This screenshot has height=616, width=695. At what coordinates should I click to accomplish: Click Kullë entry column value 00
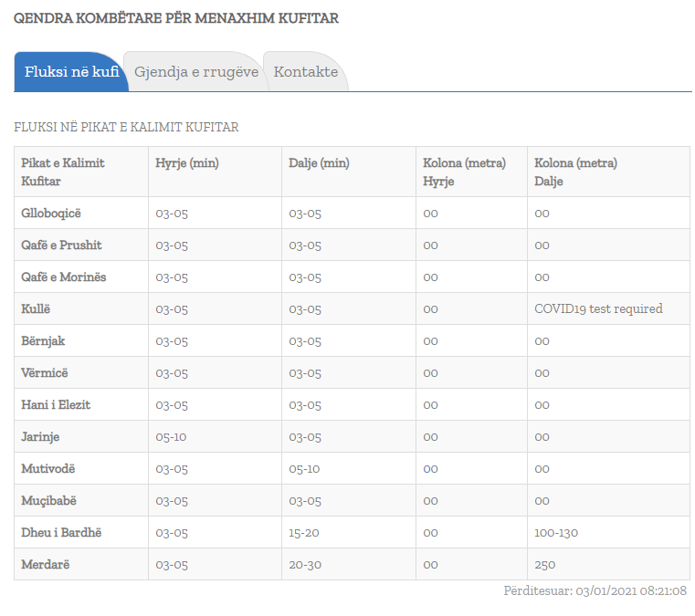click(x=430, y=309)
